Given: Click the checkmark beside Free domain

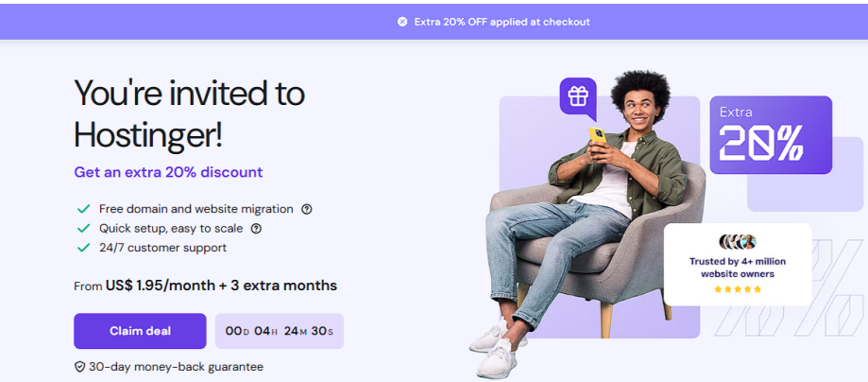Looking at the screenshot, I should [83, 209].
